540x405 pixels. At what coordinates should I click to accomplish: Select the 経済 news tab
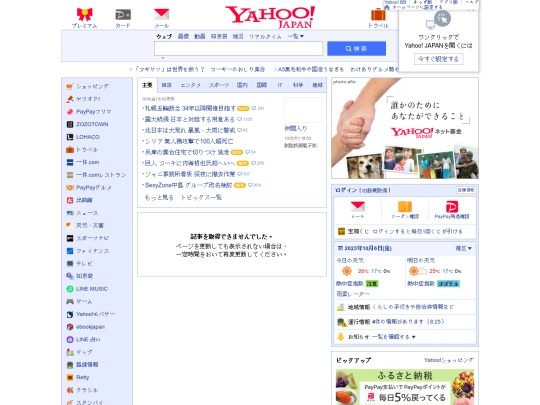tap(166, 85)
